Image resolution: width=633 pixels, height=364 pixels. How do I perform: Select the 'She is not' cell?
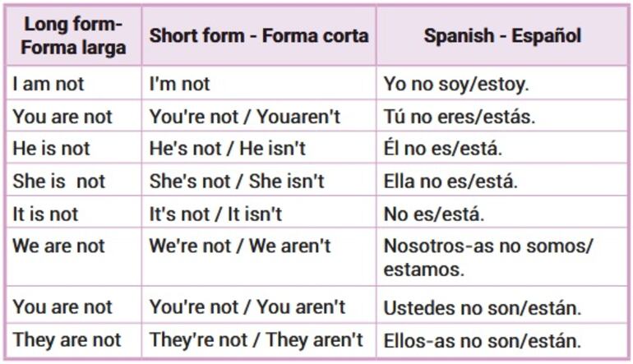59,182
